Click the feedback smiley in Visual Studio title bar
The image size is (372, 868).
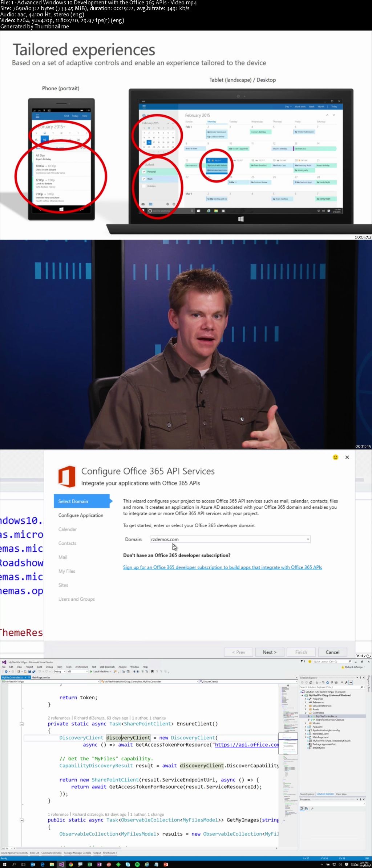[310, 661]
